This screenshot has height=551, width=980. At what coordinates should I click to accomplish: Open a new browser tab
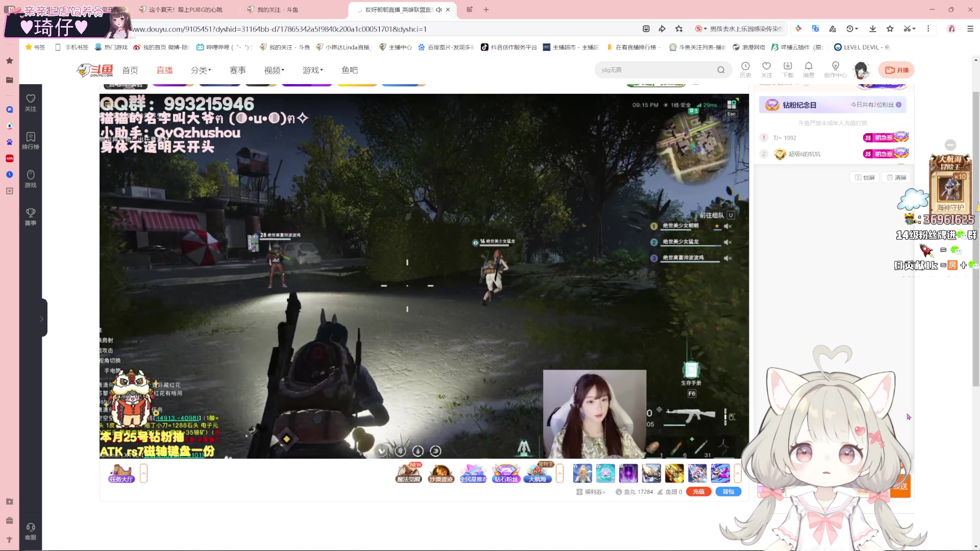click(x=486, y=10)
